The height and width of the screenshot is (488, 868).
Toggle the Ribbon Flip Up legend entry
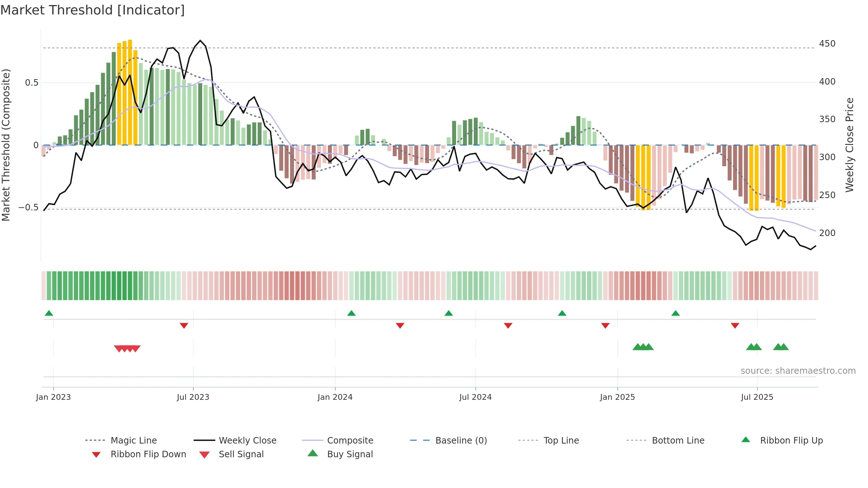(x=782, y=440)
